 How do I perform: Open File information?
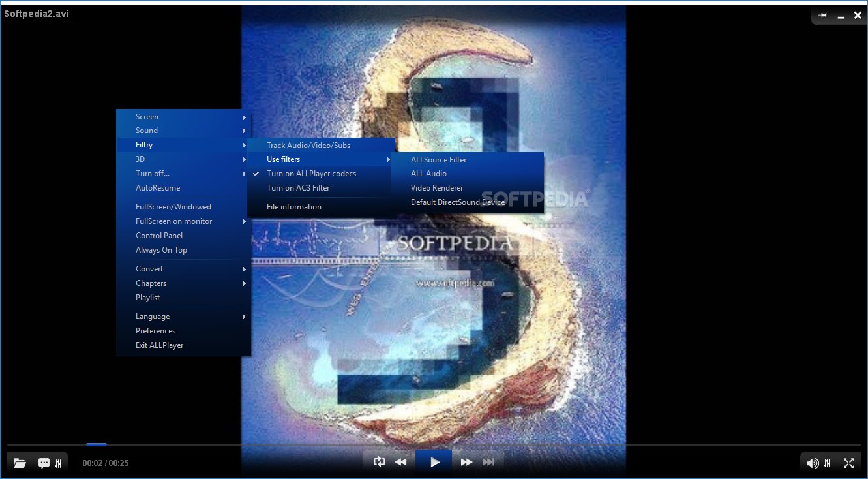point(321,207)
